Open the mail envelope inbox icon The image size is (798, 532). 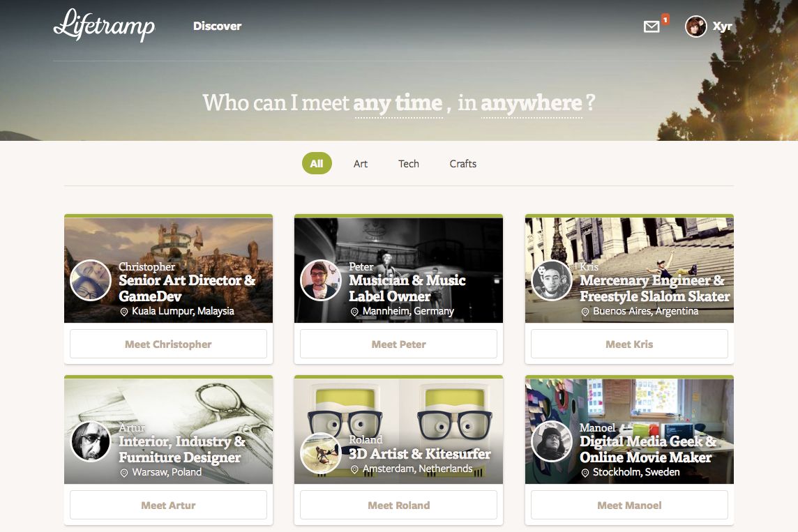652,26
